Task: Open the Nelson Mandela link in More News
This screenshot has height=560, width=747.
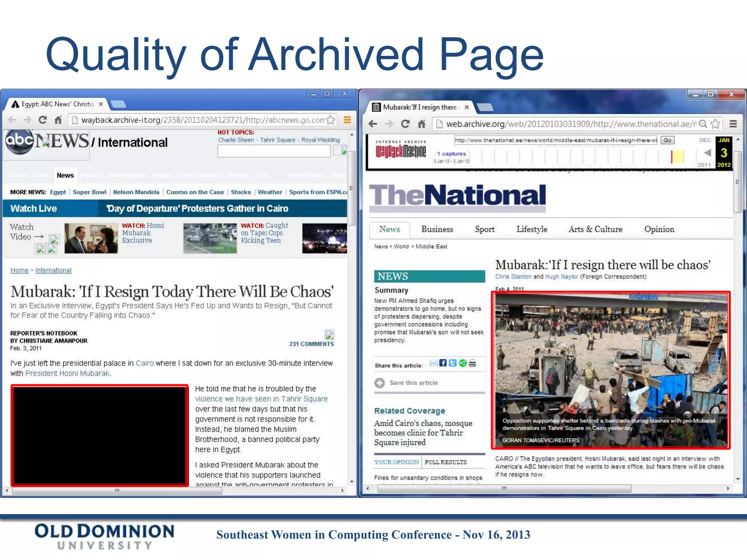Action: coord(136,192)
